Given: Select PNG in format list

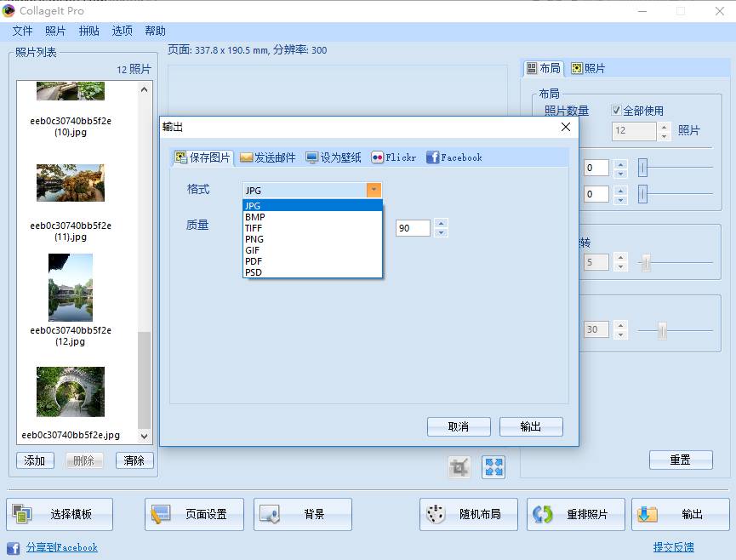Looking at the screenshot, I should click(312, 239).
